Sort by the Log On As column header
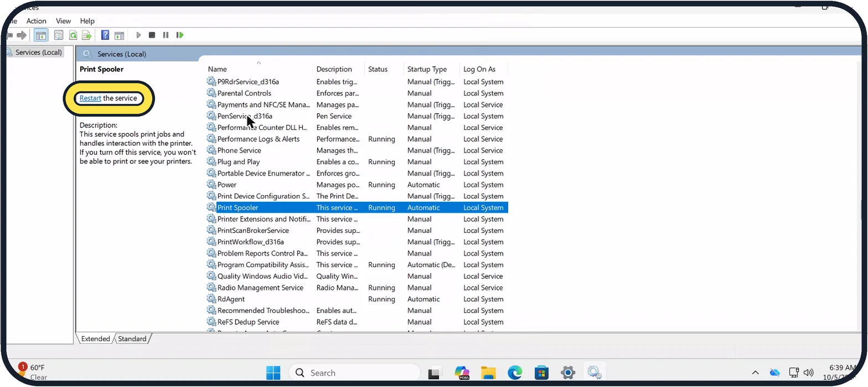Image resolution: width=868 pixels, height=387 pixels. (x=483, y=69)
